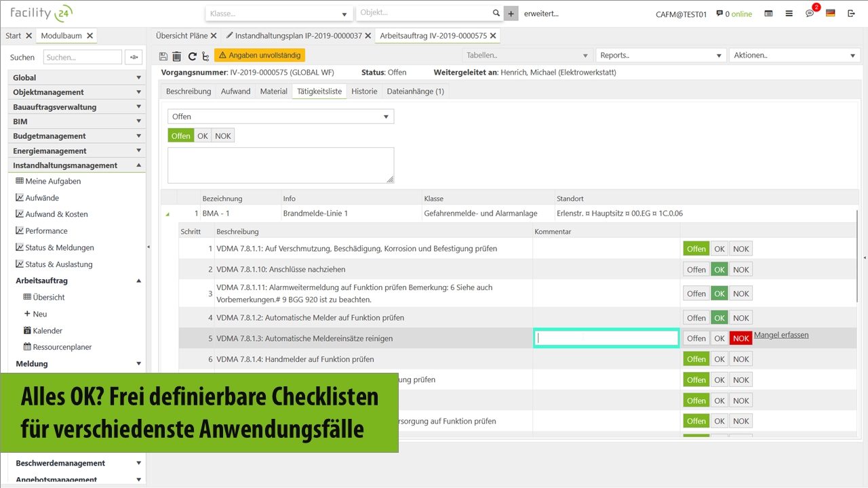The width and height of the screenshot is (868, 488).
Task: Click Neu to create work order
Action: click(35, 314)
